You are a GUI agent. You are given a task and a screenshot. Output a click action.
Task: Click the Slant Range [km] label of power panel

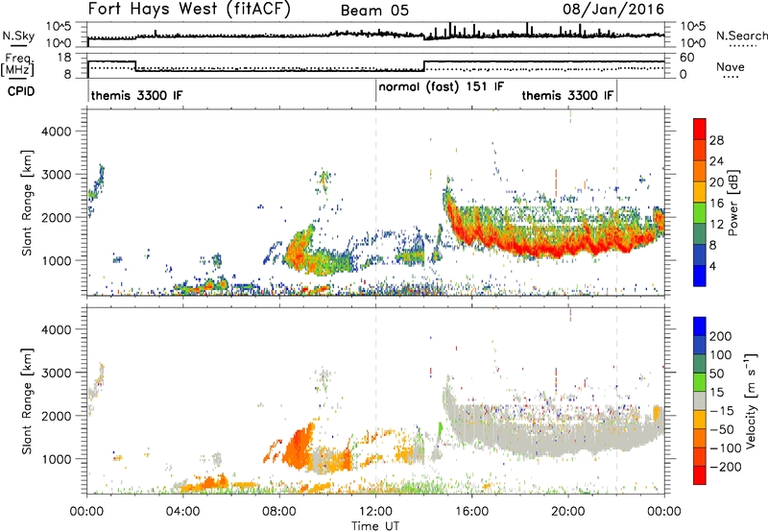27,203
